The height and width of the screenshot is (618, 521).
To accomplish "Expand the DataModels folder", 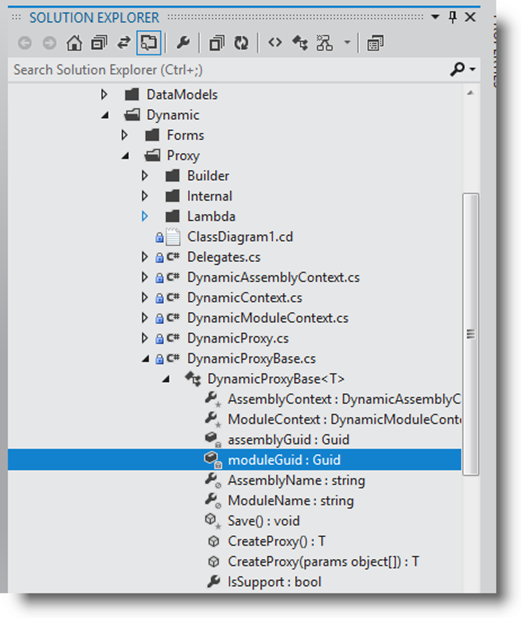I will coord(104,94).
